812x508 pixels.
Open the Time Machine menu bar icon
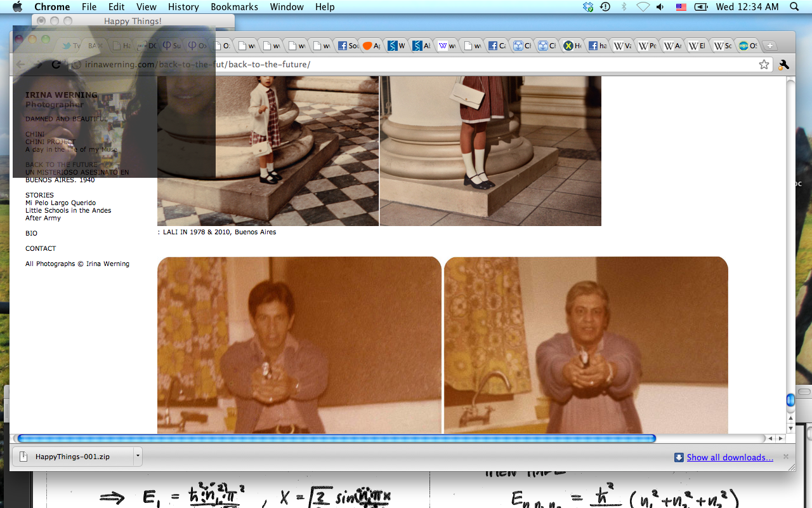[605, 7]
